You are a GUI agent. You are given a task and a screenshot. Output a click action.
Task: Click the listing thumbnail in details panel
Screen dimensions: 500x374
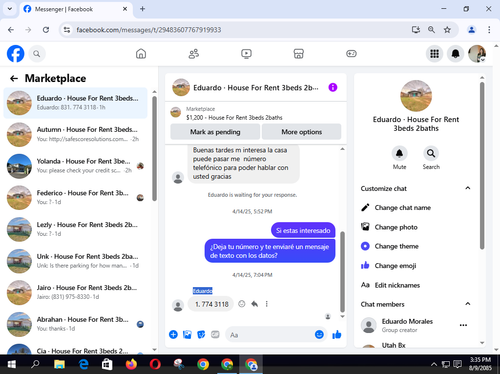(x=416, y=96)
